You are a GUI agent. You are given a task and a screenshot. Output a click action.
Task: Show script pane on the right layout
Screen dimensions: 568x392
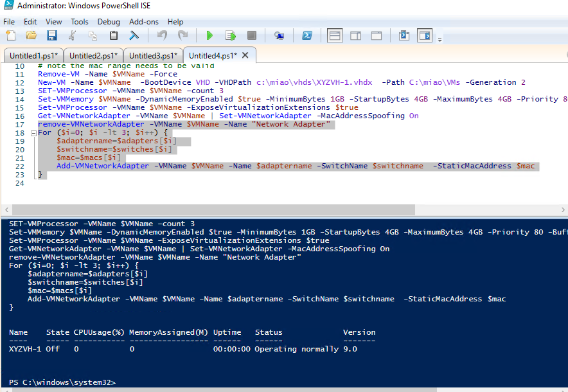pyautogui.click(x=356, y=35)
